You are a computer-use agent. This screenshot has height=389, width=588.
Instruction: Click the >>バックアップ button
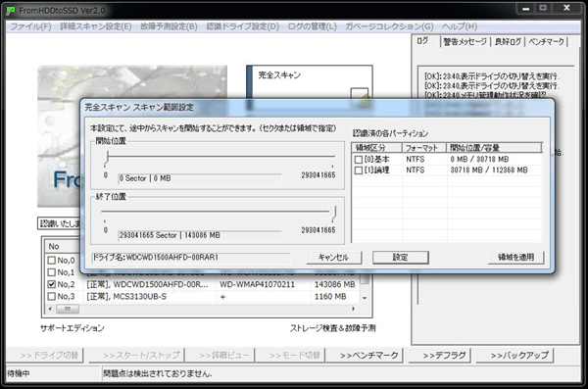click(x=514, y=355)
